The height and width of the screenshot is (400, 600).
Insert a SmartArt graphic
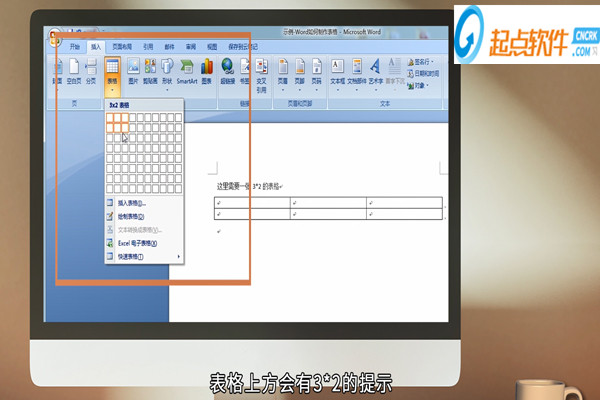pyautogui.click(x=187, y=72)
